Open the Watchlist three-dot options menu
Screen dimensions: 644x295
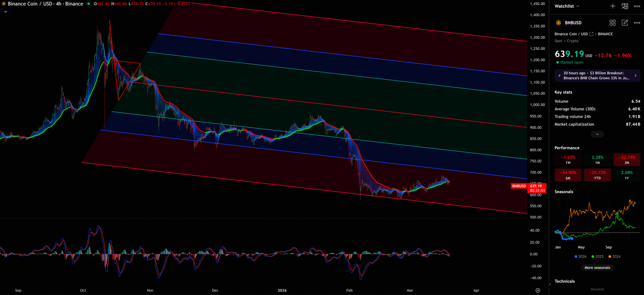pyautogui.click(x=637, y=6)
